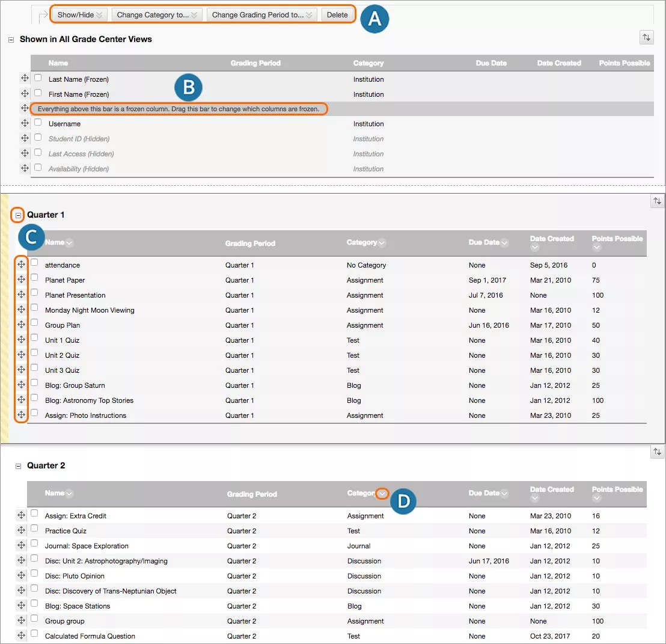Click the reorder icon next to Calculated Formula Question
Screen dimensions: 666x644
tap(21, 636)
